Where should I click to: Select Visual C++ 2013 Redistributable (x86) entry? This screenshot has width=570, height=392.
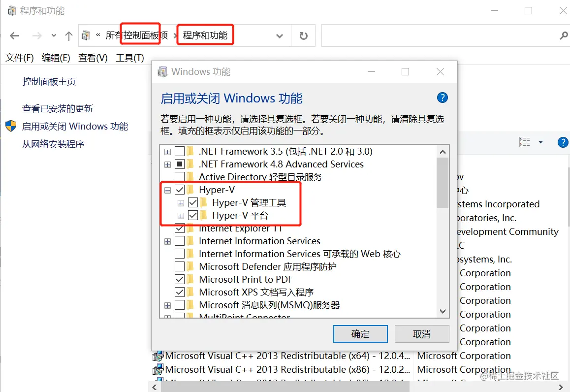287,369
